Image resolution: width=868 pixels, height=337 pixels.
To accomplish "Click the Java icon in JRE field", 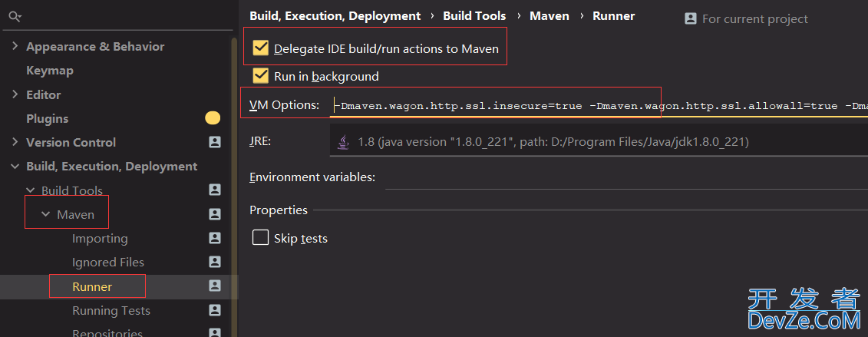I will click(x=343, y=141).
